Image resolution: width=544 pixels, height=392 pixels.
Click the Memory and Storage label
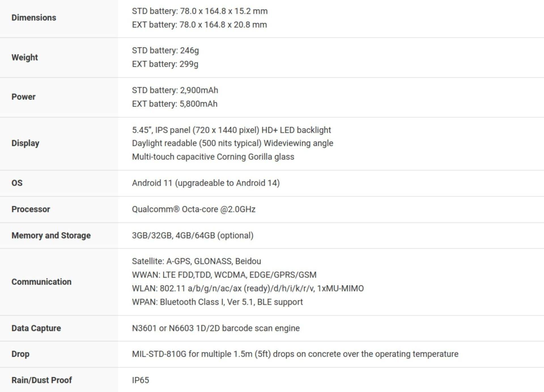pyautogui.click(x=51, y=235)
